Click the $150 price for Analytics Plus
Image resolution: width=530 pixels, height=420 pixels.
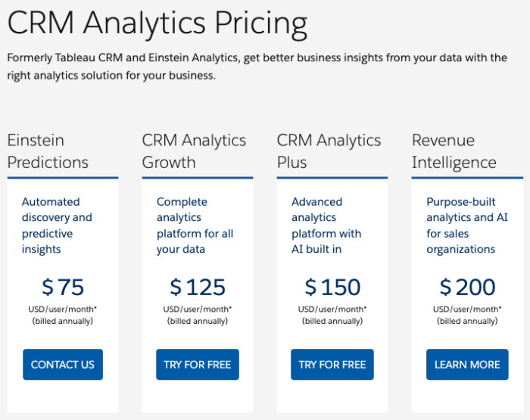pyautogui.click(x=332, y=287)
